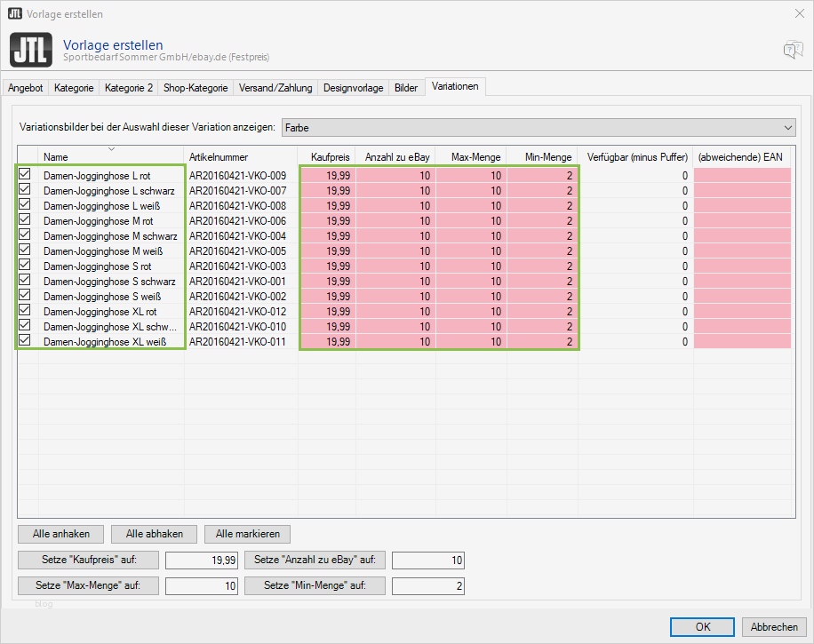Click the sort arrow on the Name column
Screen dimensions: 814x644
[110, 149]
